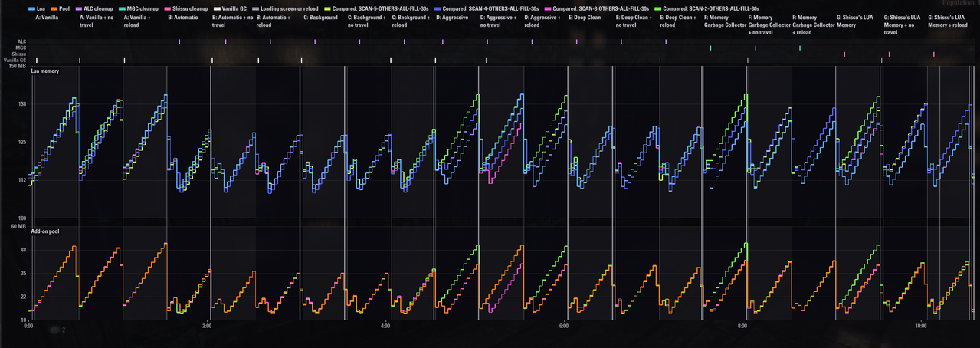Click the 150 MB axis label
The height and width of the screenshot is (348, 980).
pos(16,66)
